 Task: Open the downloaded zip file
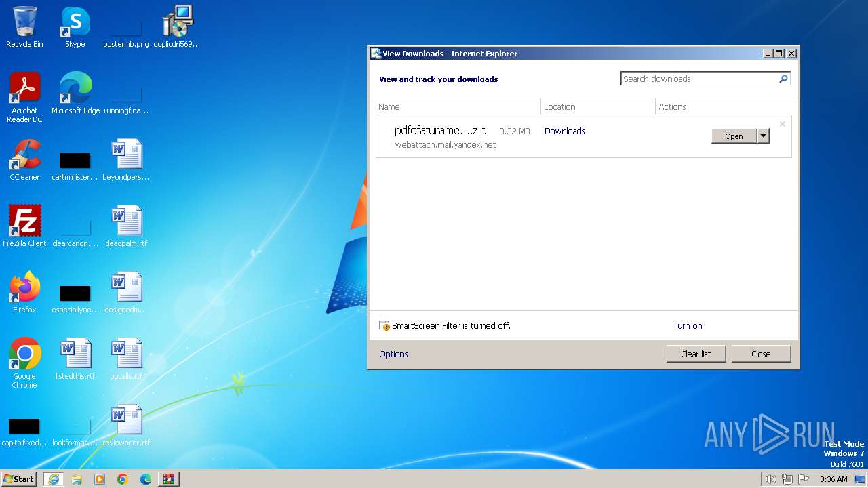734,136
